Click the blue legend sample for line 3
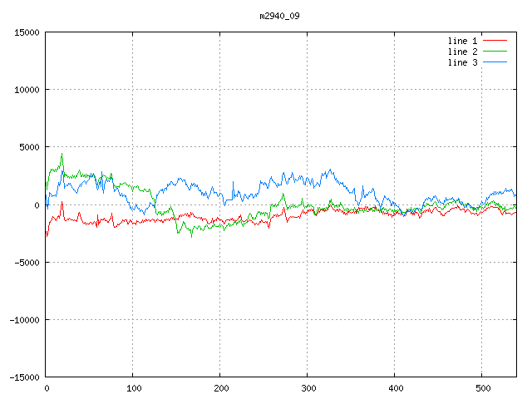The image size is (532, 399). 495,62
